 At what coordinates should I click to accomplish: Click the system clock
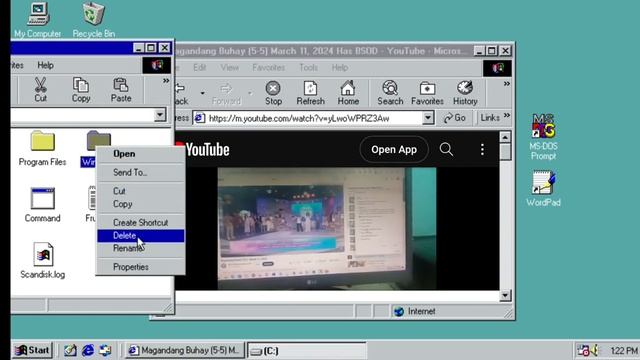pyautogui.click(x=624, y=351)
